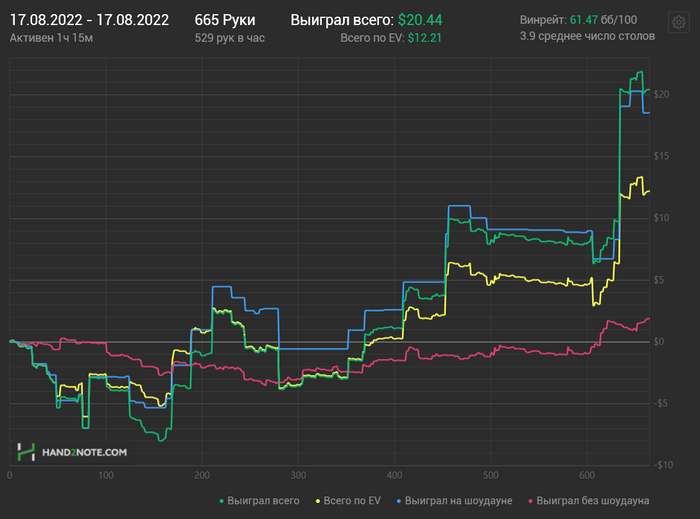Toggle the 'Выиграл всего' legend series
This screenshot has width=700, height=519.
tap(259, 501)
